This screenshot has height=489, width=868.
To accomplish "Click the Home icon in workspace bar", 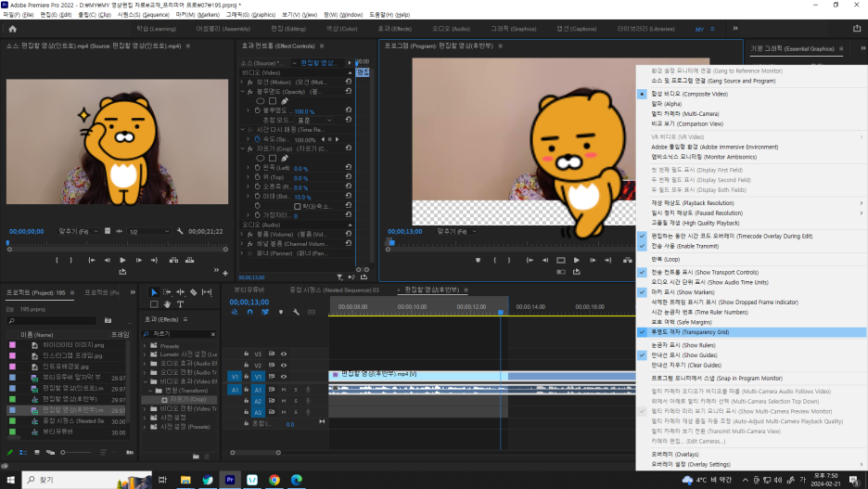I will tap(13, 29).
